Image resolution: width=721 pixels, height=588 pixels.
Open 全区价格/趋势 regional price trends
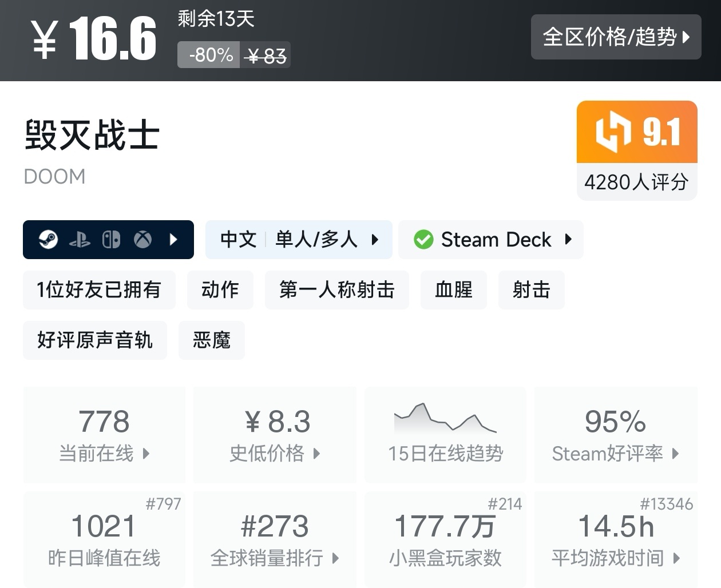[x=616, y=37]
